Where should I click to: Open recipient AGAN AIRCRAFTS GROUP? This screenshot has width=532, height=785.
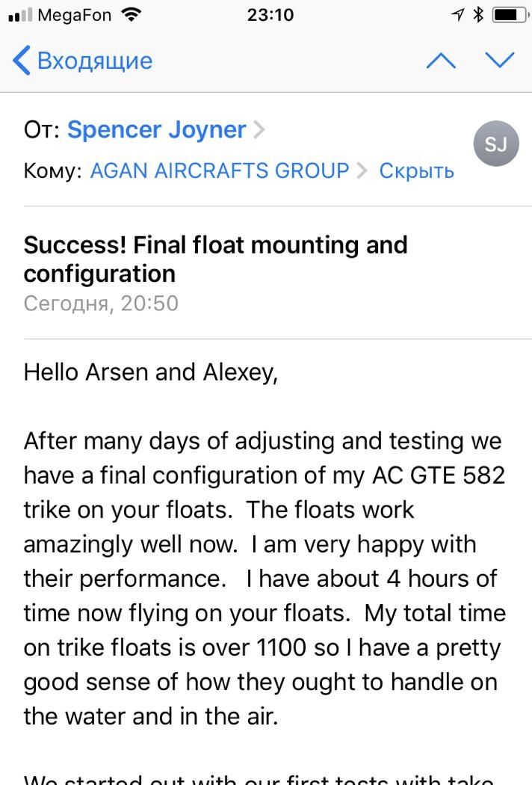click(220, 171)
